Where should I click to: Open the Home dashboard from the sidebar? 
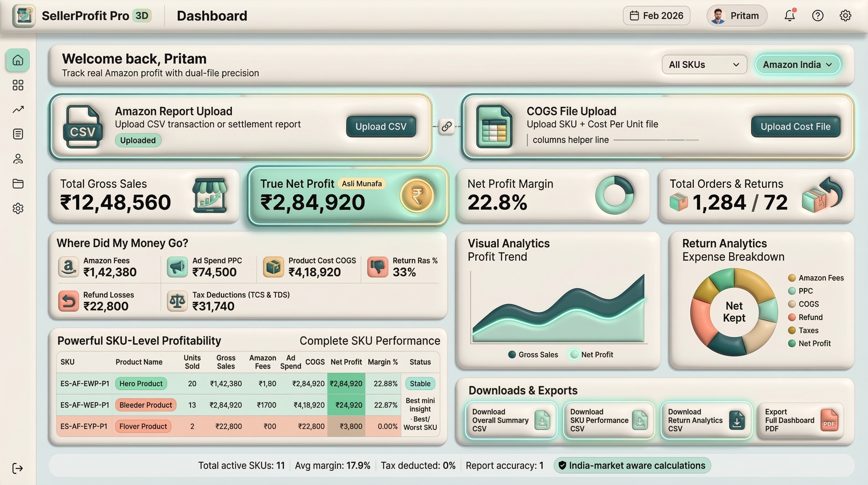click(x=18, y=60)
